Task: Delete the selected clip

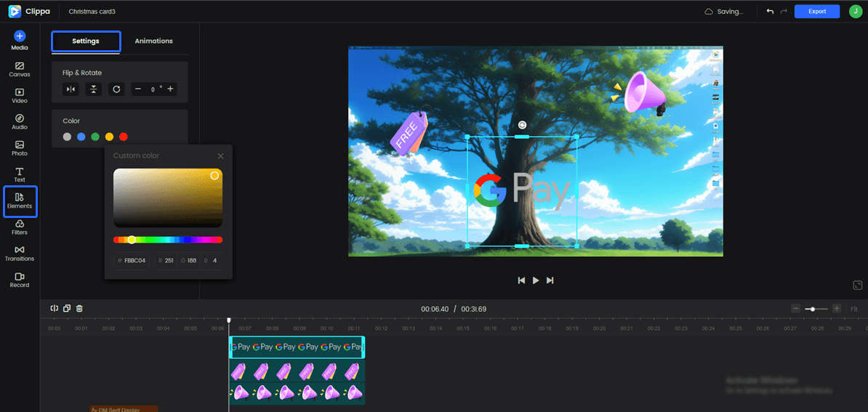Action: pos(80,309)
